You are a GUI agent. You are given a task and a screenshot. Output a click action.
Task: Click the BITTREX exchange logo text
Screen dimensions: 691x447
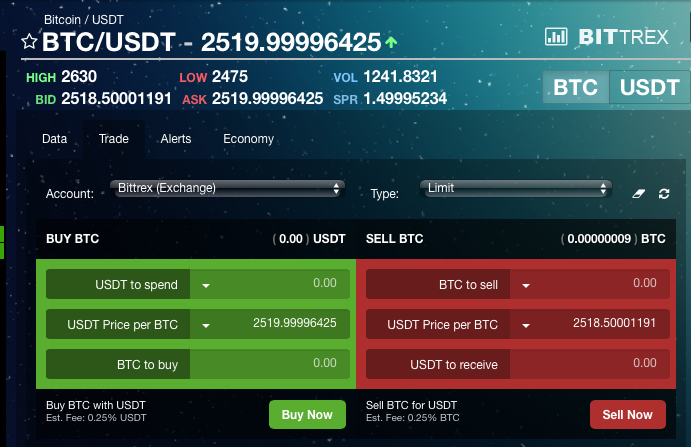(x=624, y=37)
